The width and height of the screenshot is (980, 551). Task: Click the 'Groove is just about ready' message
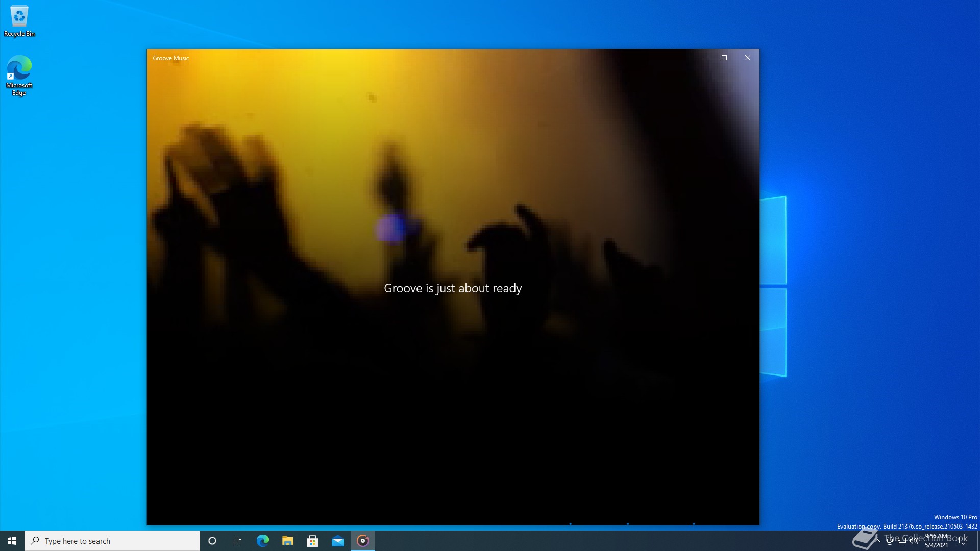tap(453, 288)
